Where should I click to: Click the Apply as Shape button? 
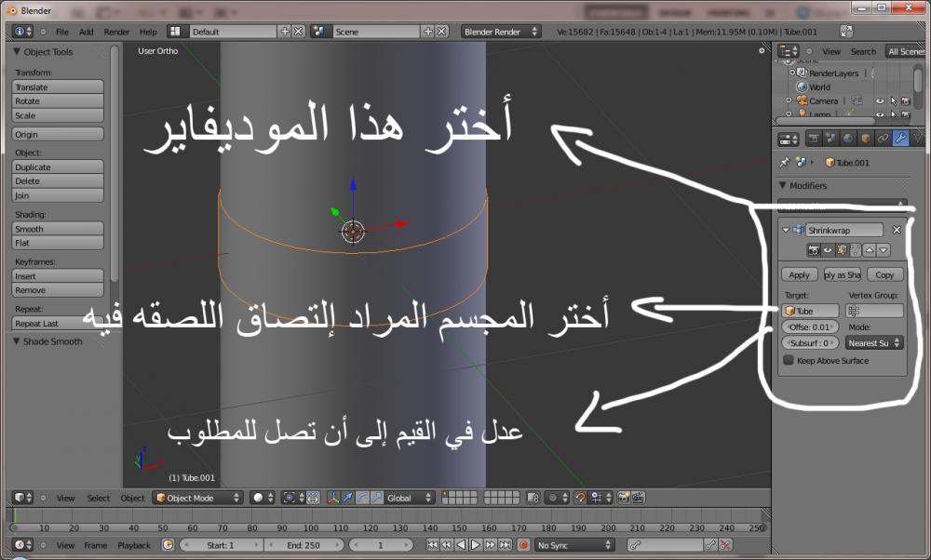click(842, 274)
